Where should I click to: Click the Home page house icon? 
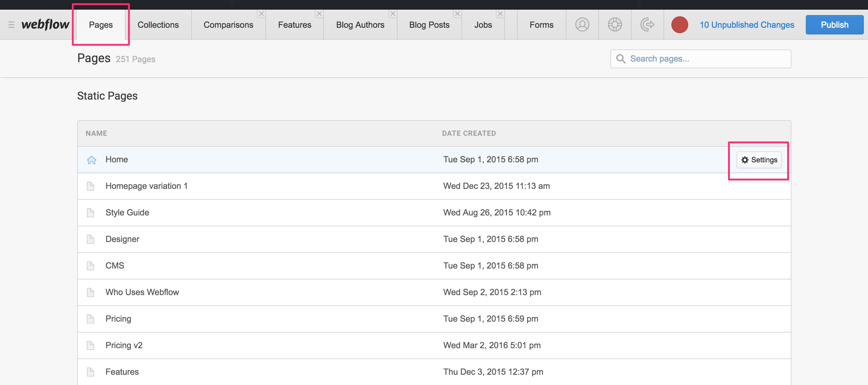92,160
